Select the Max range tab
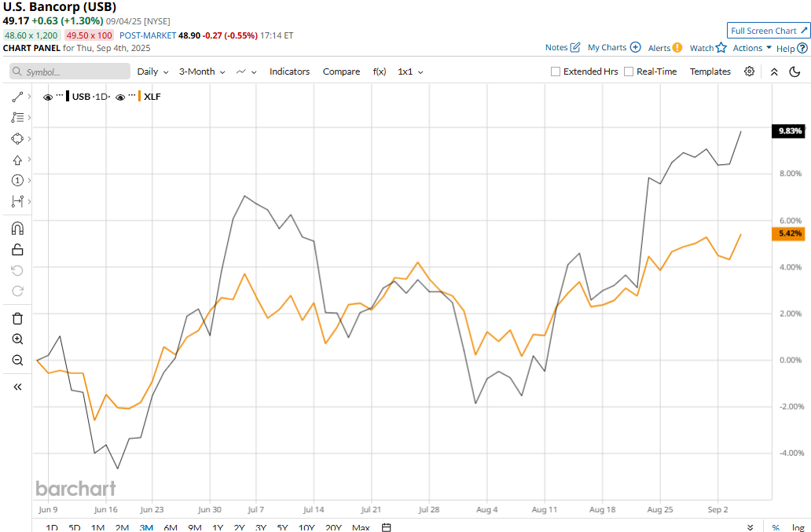Screen dimensions: 811x532 click(x=361, y=527)
